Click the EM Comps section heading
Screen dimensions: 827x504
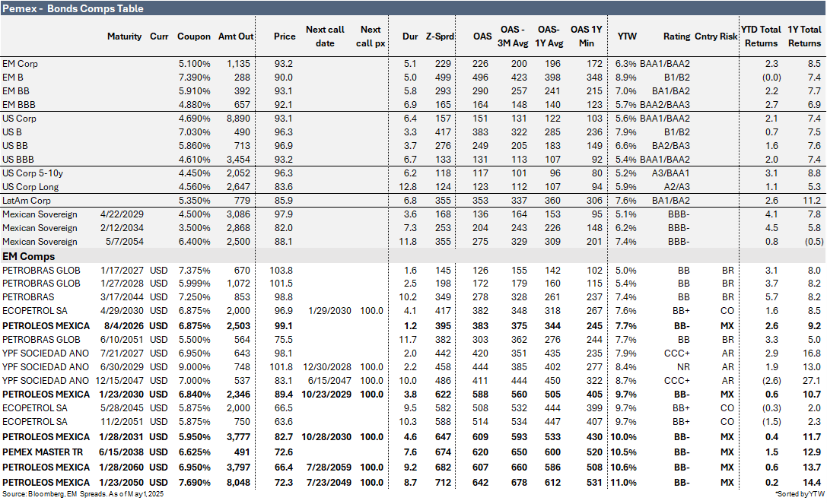[28, 257]
